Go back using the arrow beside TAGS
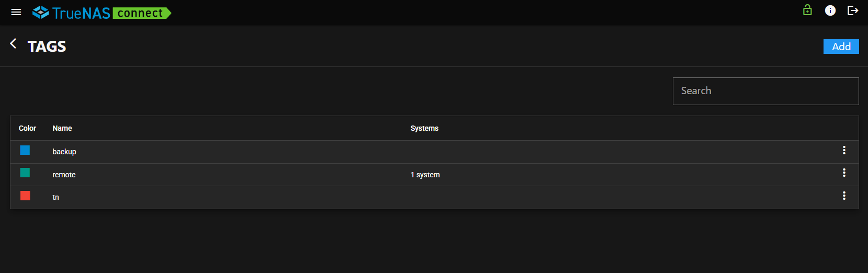The image size is (868, 273). click(x=14, y=44)
